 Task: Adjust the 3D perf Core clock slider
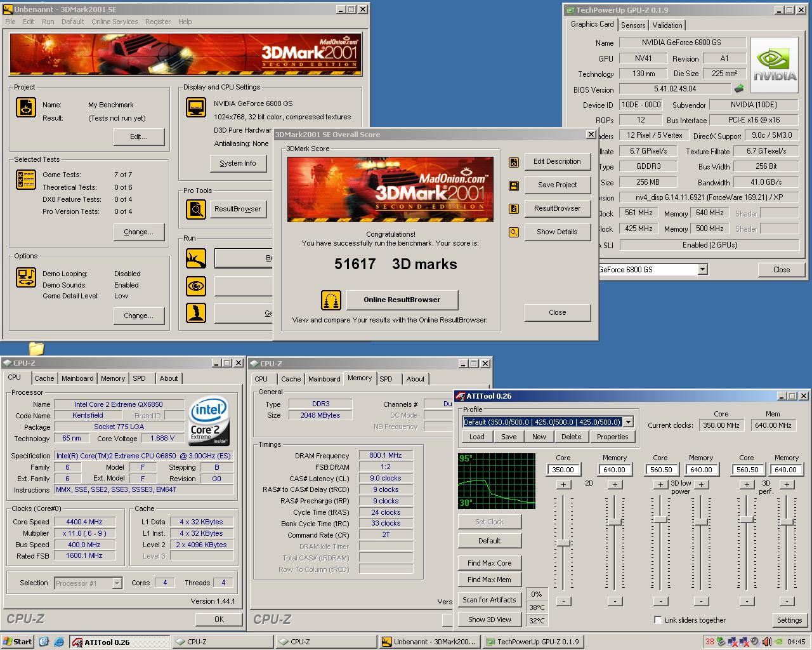click(x=747, y=519)
